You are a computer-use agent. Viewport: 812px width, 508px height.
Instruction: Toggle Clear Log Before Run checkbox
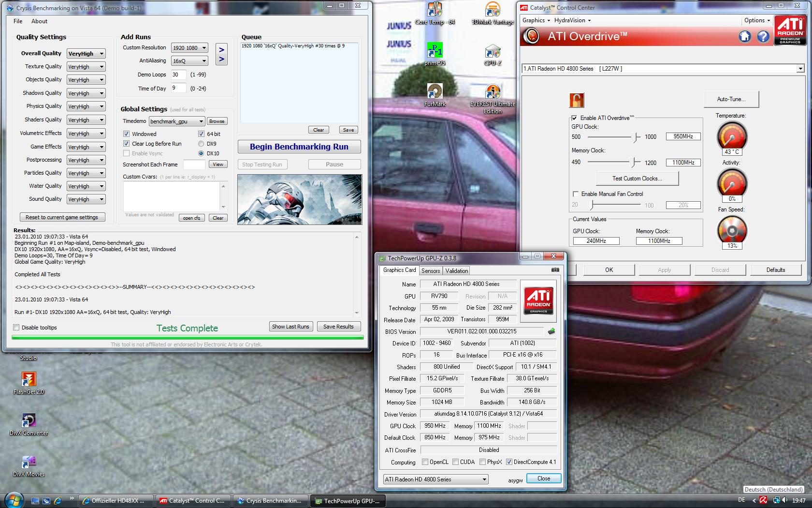click(126, 144)
